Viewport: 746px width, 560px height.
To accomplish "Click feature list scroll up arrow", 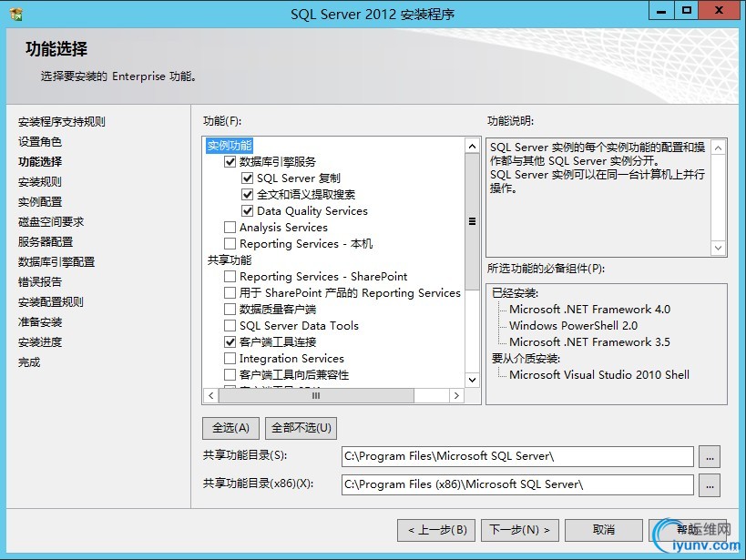I will coord(472,146).
